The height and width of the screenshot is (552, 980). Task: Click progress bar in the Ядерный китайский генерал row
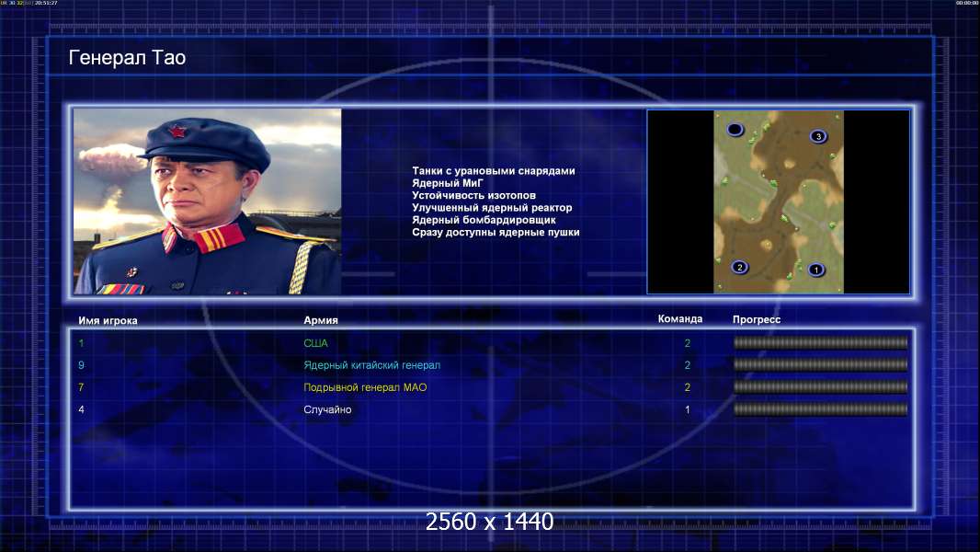pyautogui.click(x=821, y=364)
